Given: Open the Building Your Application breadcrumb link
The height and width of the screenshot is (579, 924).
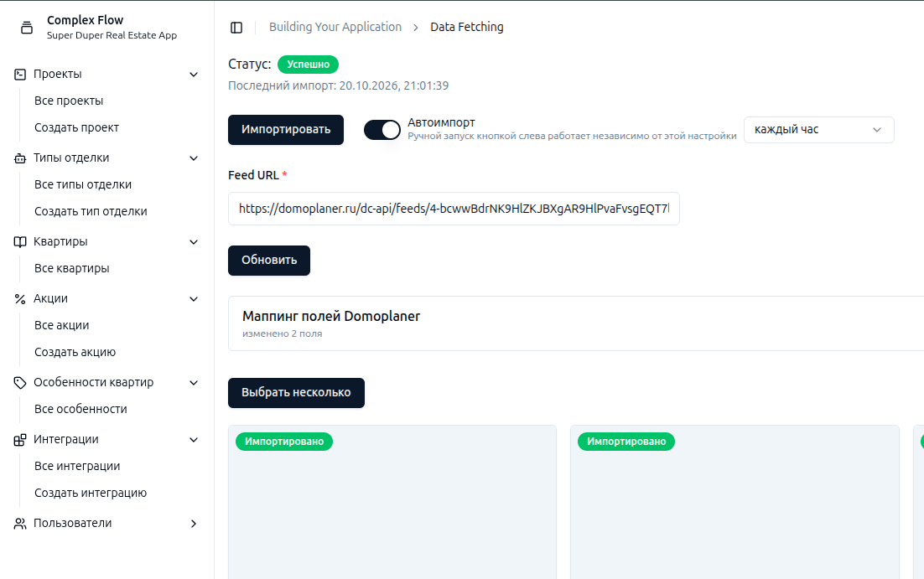Looking at the screenshot, I should 335,27.
